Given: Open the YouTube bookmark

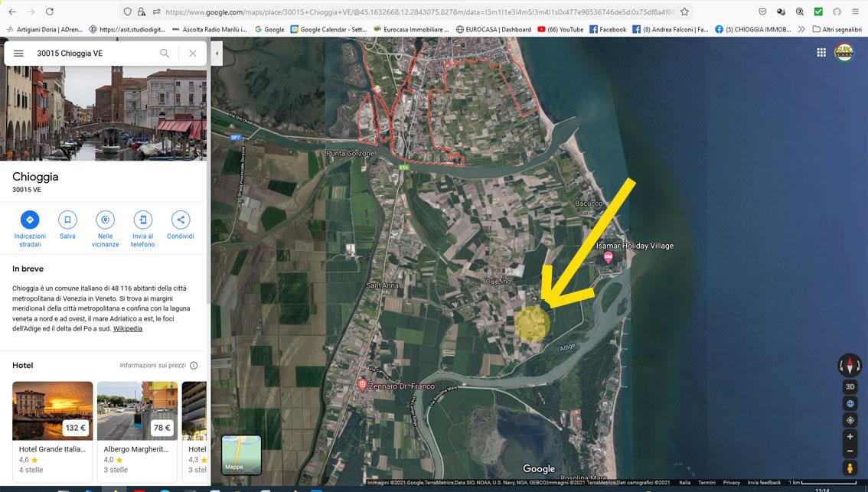Looking at the screenshot, I should pos(560,29).
